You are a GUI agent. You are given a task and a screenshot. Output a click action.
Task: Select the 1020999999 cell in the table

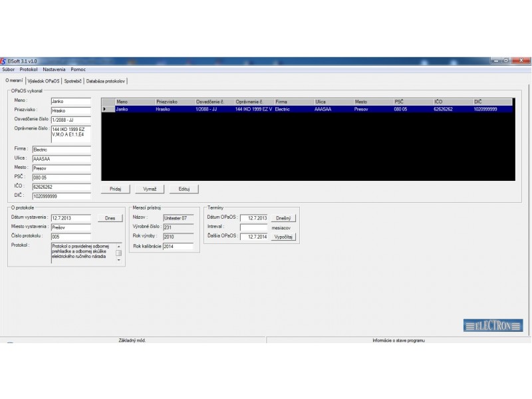tap(492, 109)
